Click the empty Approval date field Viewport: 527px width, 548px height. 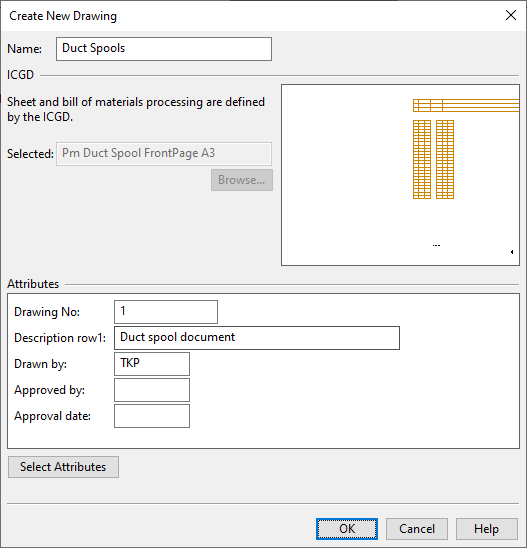[152, 416]
